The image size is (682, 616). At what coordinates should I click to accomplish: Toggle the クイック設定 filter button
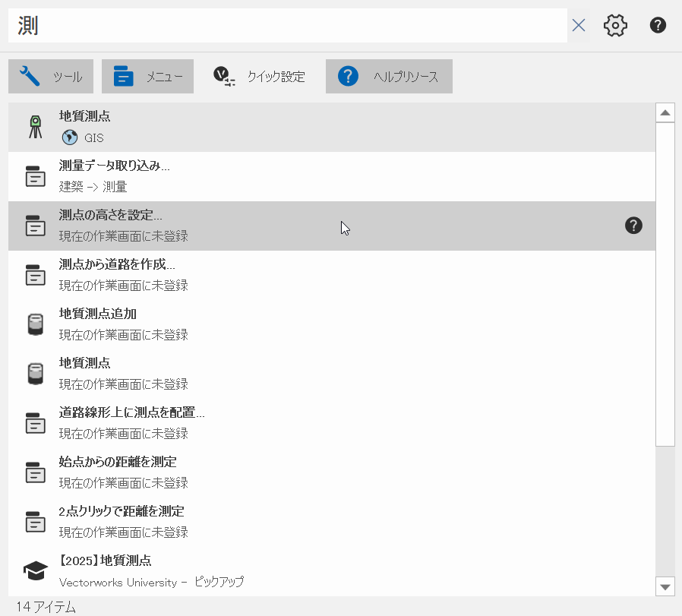tap(259, 77)
